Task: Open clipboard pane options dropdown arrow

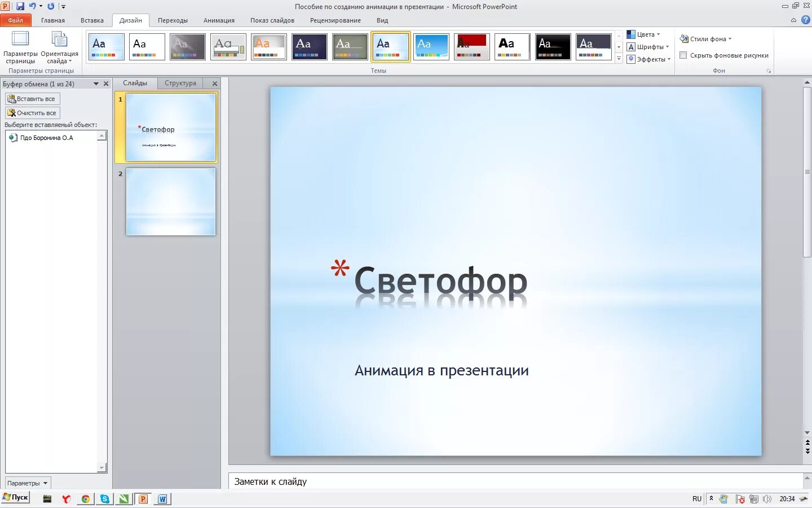Action: (96, 84)
